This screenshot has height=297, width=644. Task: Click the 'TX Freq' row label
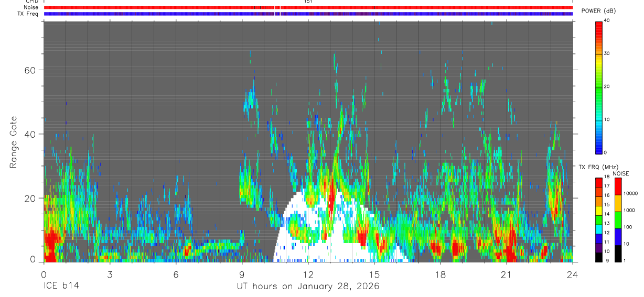pyautogui.click(x=28, y=14)
